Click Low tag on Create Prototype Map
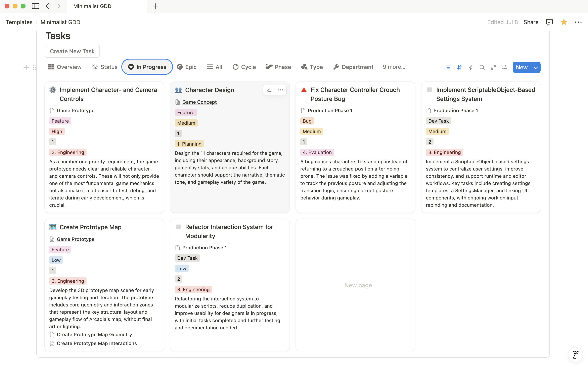This screenshot has width=588, height=367. (56, 260)
